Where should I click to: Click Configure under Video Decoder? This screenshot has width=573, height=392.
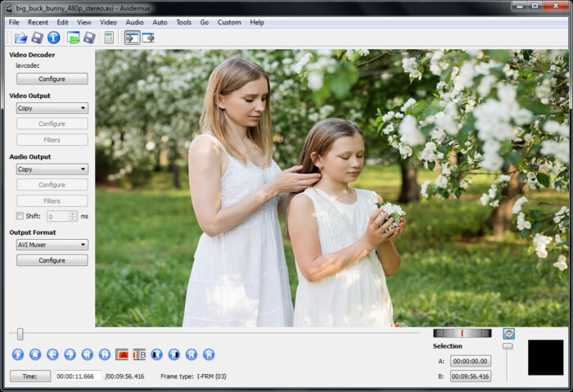coord(52,79)
